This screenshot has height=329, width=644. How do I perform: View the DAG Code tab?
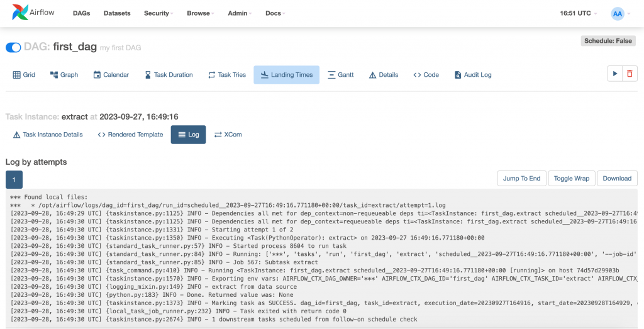426,75
